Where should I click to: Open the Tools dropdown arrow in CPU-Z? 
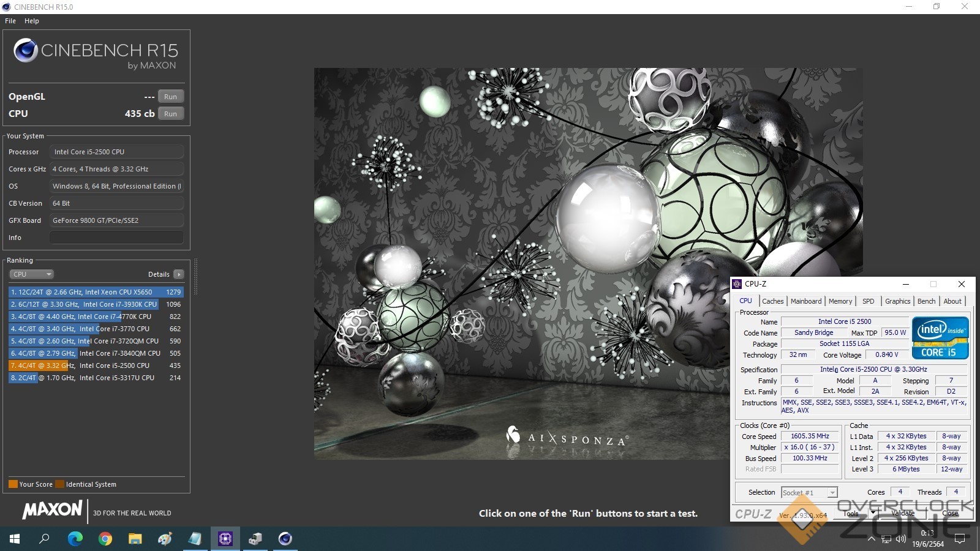873,512
